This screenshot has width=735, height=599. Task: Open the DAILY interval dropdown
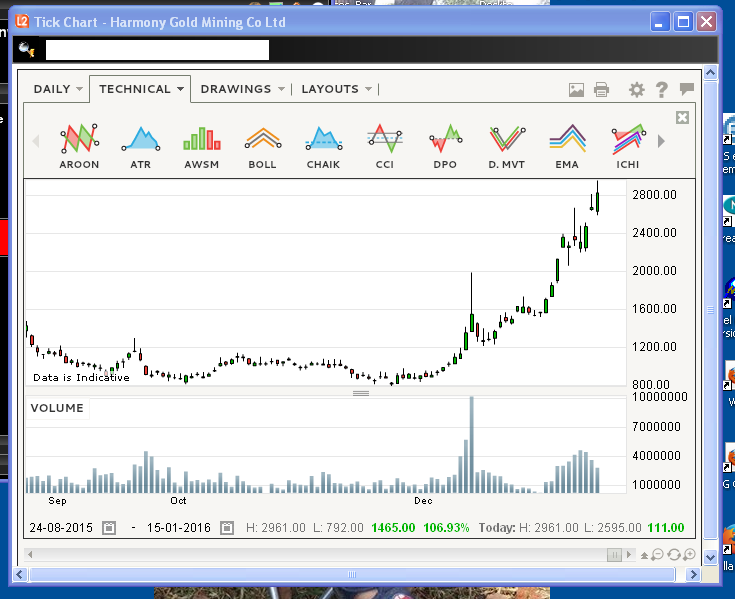click(58, 89)
